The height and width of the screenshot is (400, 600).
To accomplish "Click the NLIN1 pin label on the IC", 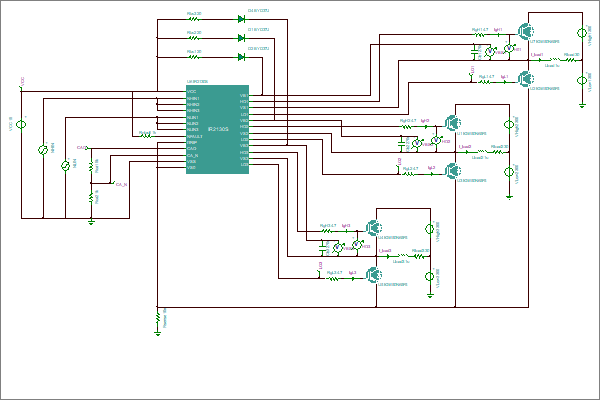I will pos(193,118).
